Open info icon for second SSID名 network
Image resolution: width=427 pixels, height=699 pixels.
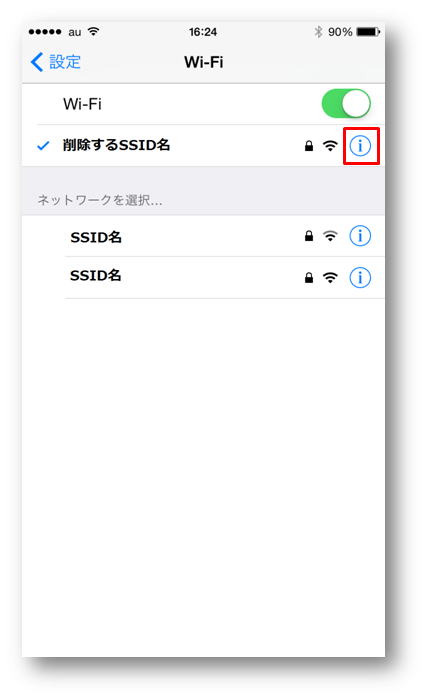point(360,278)
